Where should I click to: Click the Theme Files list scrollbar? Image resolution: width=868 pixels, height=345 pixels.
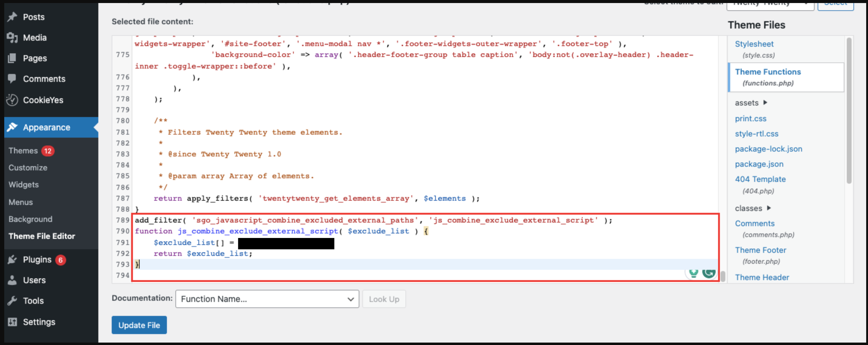(x=849, y=111)
